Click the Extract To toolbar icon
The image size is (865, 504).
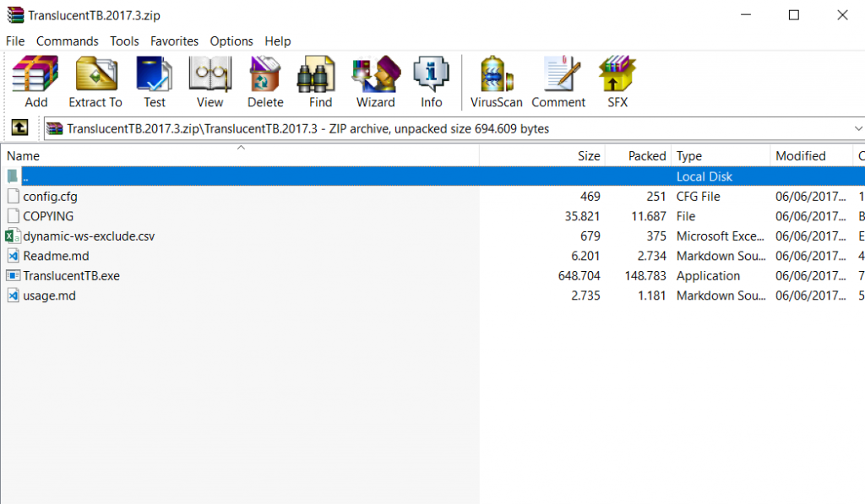(96, 73)
